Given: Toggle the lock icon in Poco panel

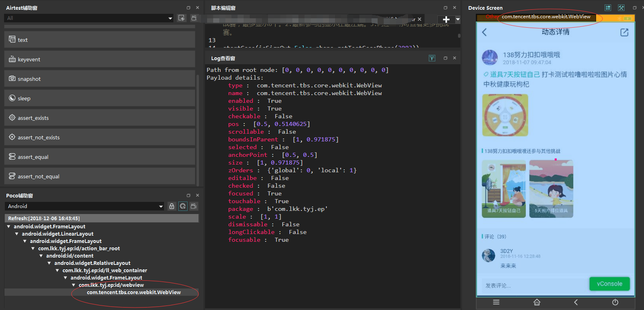Looking at the screenshot, I should tap(172, 206).
